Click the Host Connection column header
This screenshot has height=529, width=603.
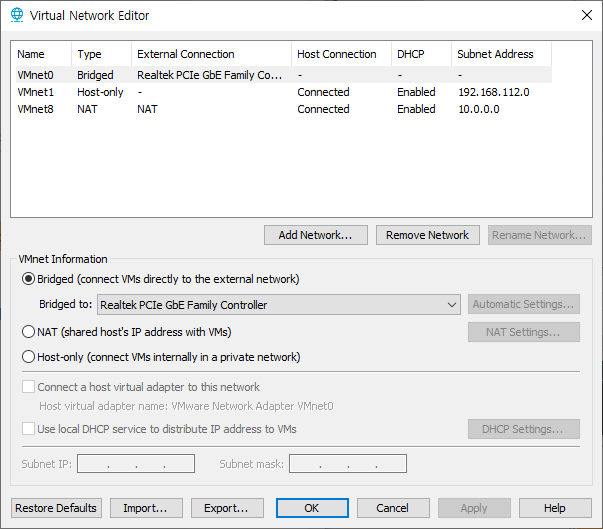pos(341,54)
